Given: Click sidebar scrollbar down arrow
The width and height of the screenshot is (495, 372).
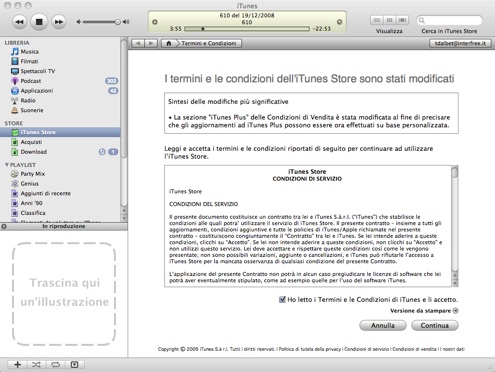Looking at the screenshot, I should pos(124,218).
